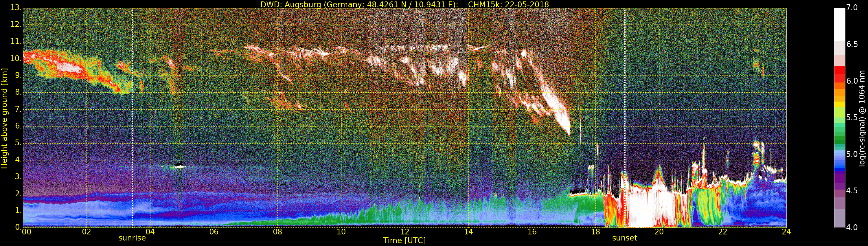This screenshot has width=868, height=246.
Task: Click the x-axis tick label '10'
Action: pos(341,232)
